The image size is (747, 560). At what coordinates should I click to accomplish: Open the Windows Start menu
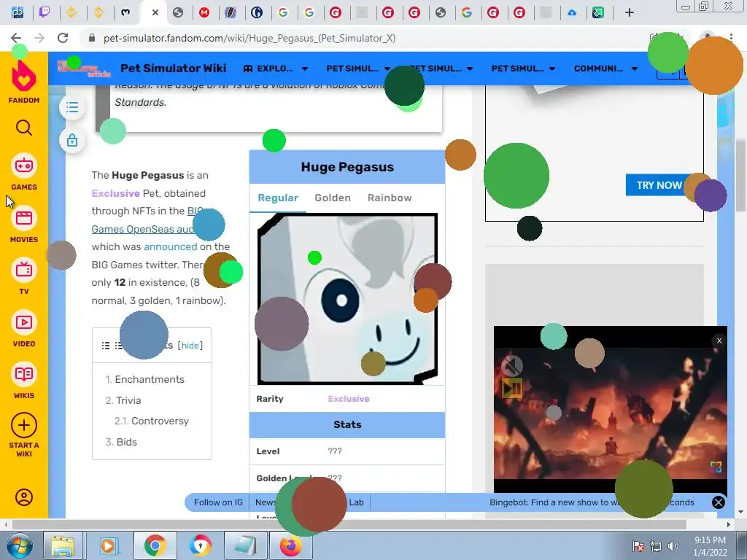click(19, 545)
